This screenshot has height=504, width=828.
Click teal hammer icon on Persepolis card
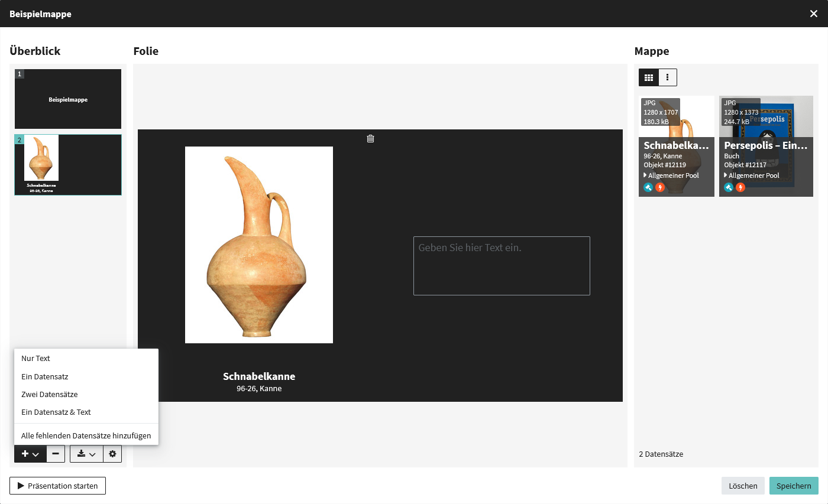click(729, 187)
